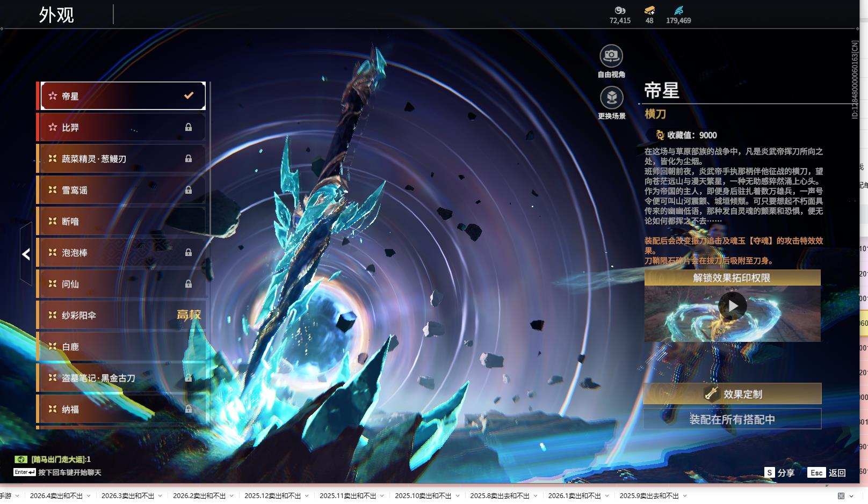868x504 pixels.
Task: Select the 帝星 skin in the list
Action: [x=123, y=96]
